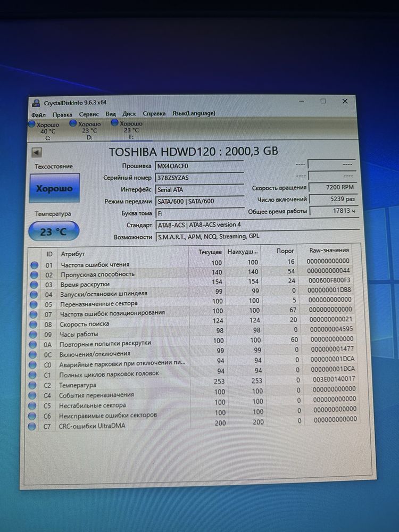Viewport: 399px width, 532px height.
Task: Click raw value 003E00140017
Action: (x=334, y=379)
